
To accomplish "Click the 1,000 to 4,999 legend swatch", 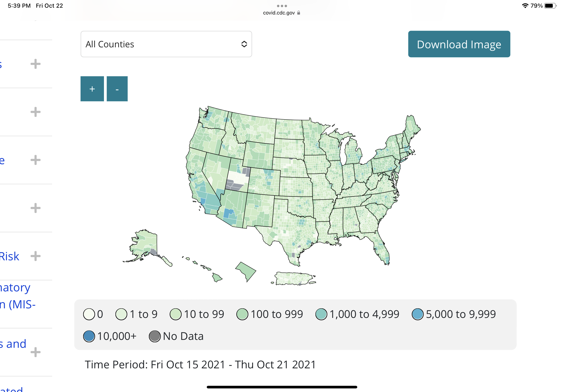I will [x=321, y=314].
